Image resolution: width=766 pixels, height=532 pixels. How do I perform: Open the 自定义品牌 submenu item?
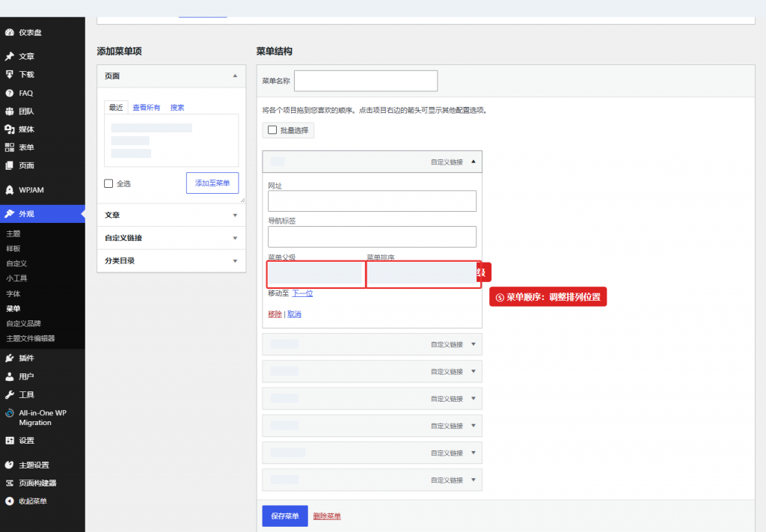tap(23, 323)
